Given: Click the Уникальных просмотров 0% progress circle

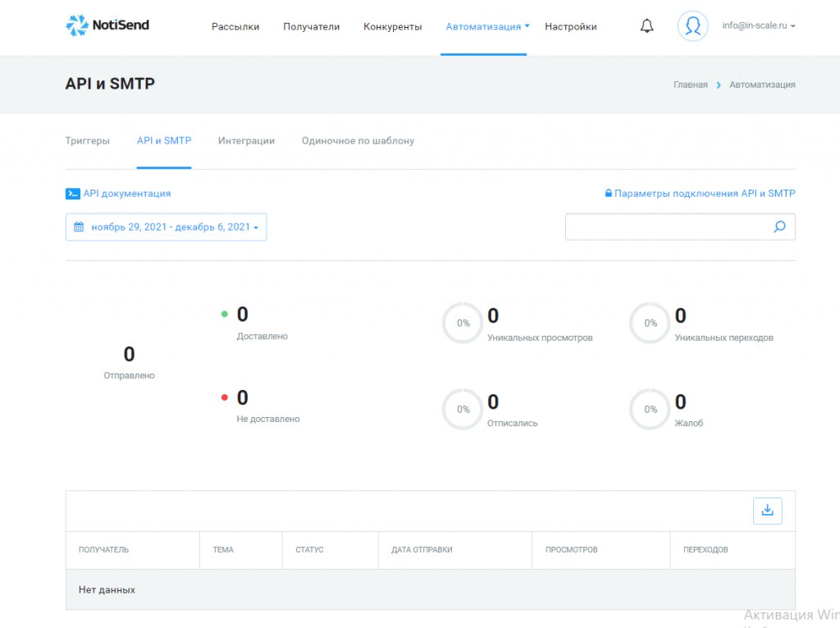Looking at the screenshot, I should tap(463, 323).
